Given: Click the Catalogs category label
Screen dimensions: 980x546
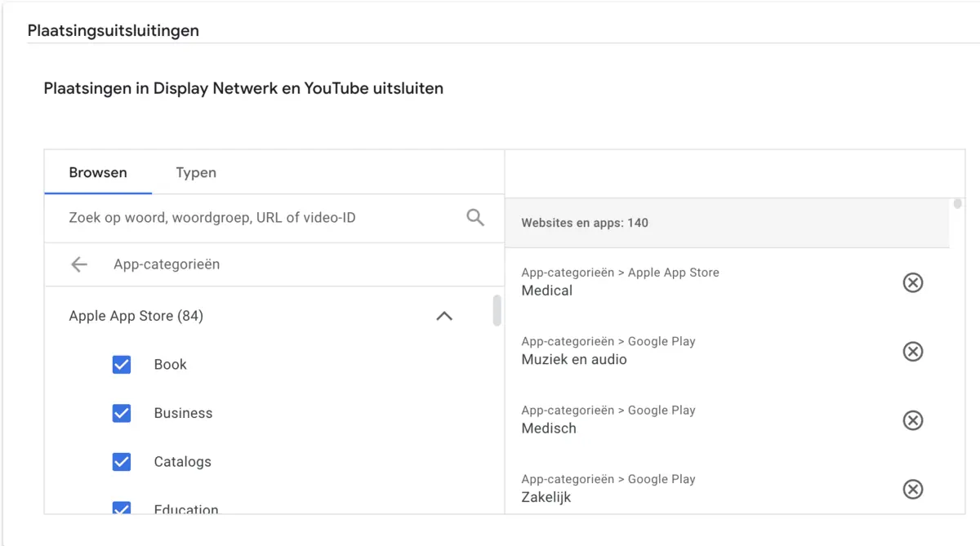Looking at the screenshot, I should pos(183,462).
